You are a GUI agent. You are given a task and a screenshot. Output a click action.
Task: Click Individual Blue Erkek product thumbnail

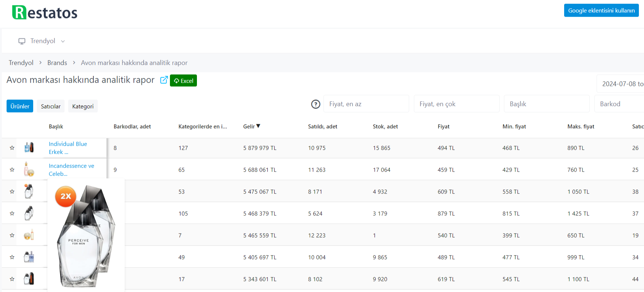point(29,148)
